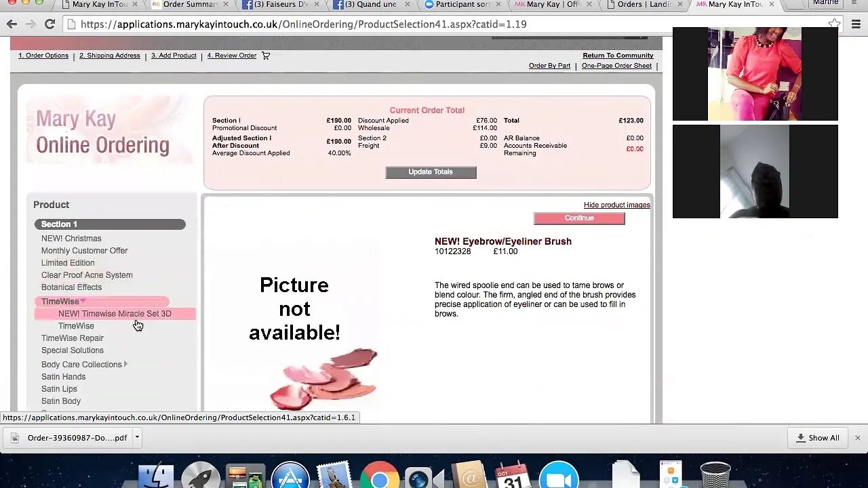
Task: Select the TimeWise subcategory item
Action: 76,326
